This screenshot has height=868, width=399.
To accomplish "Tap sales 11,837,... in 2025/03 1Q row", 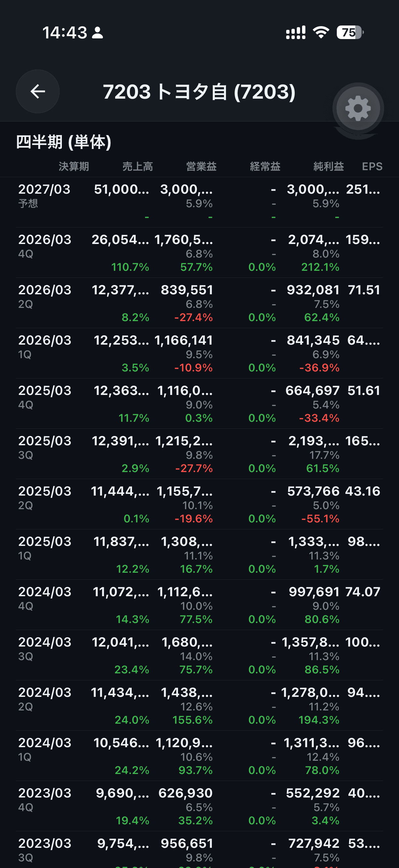I will [121, 542].
